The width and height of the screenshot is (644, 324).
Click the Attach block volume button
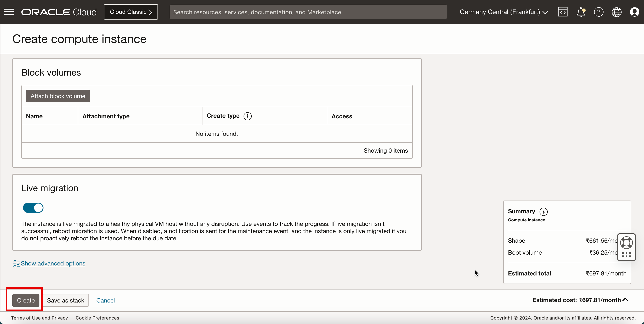point(58,96)
